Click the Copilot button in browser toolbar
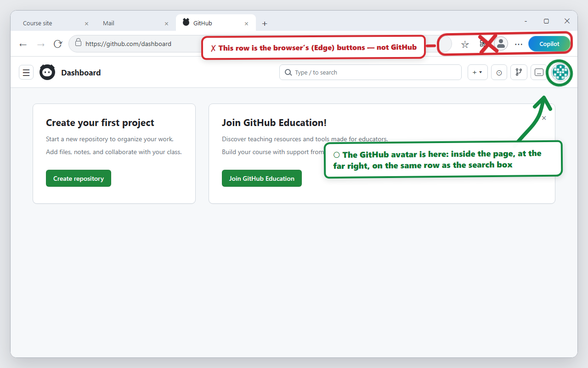Image resolution: width=588 pixels, height=368 pixels. pos(549,44)
